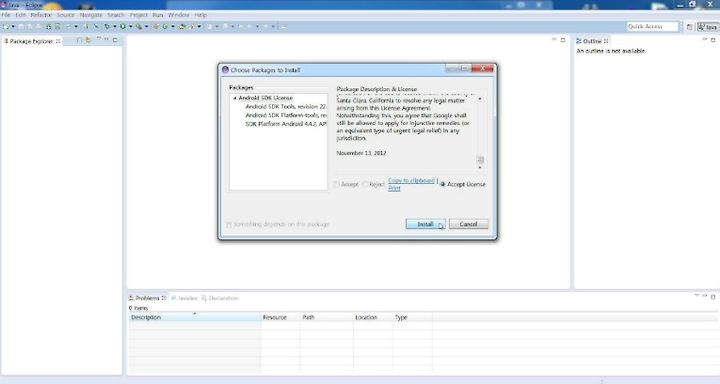Maximize the Problems view panel

point(713,297)
